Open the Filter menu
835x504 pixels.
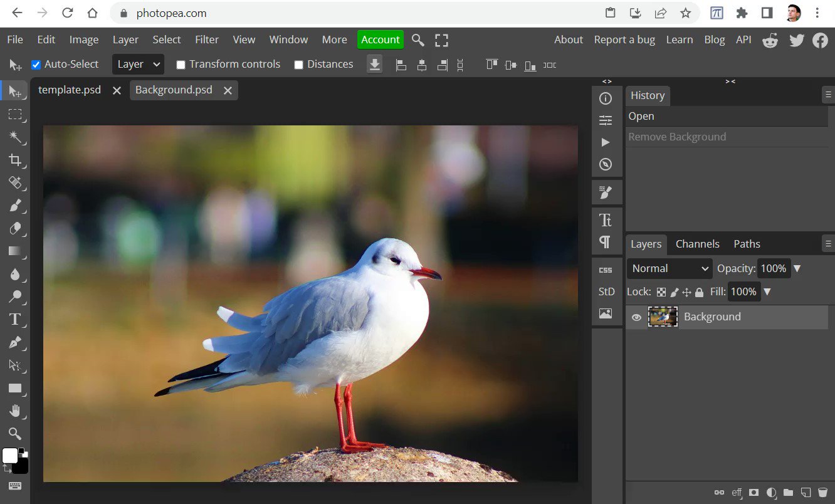(x=207, y=39)
